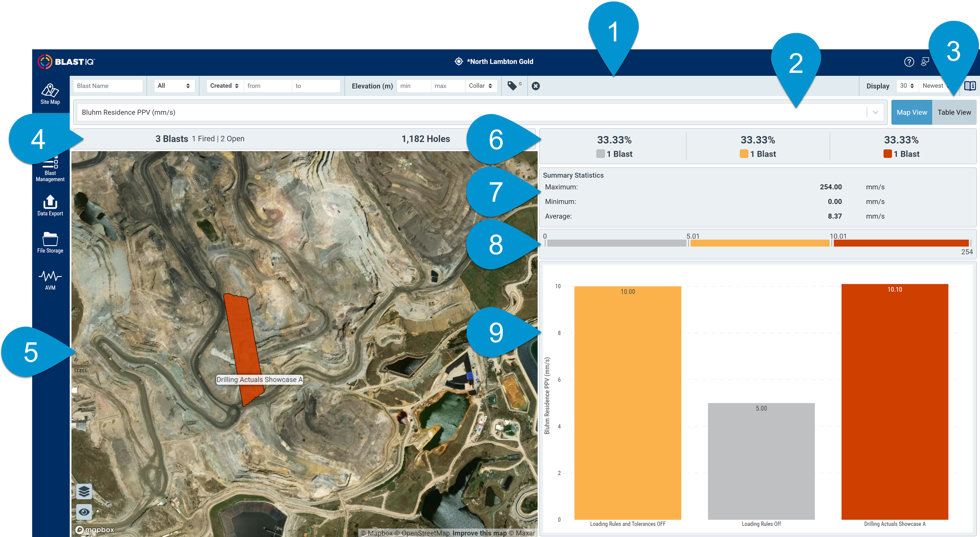Click in the Blast Name field
The height and width of the screenshot is (537, 980).
click(108, 86)
